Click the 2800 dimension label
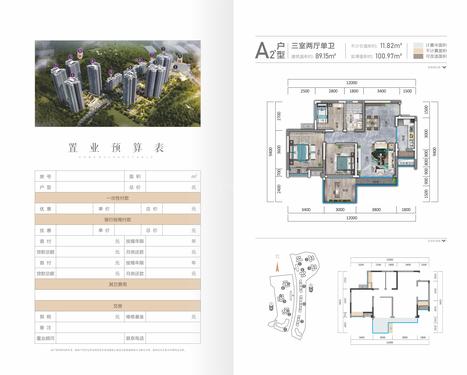The height and width of the screenshot is (375, 467). tap(333, 91)
